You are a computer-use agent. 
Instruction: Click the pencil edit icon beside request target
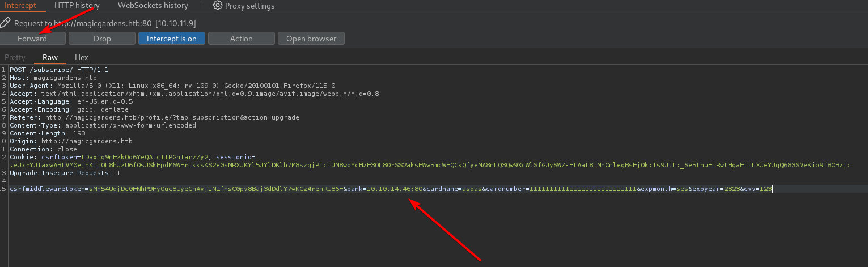[5, 23]
